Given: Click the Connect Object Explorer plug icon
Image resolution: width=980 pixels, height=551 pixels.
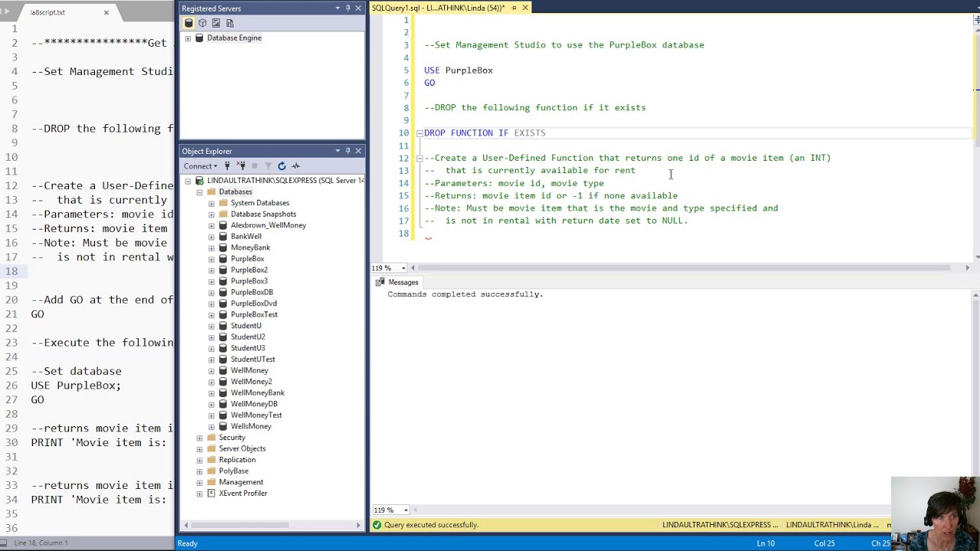Looking at the screenshot, I should point(227,166).
